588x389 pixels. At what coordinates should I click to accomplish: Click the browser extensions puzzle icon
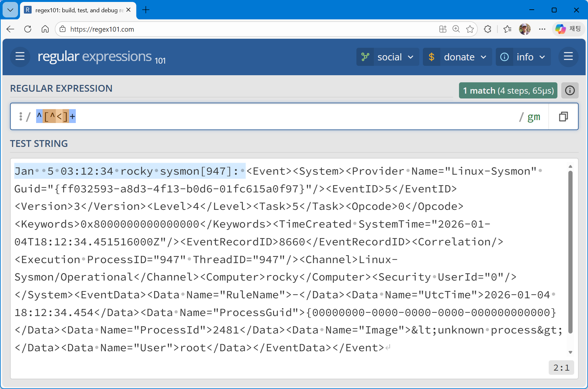coord(487,29)
